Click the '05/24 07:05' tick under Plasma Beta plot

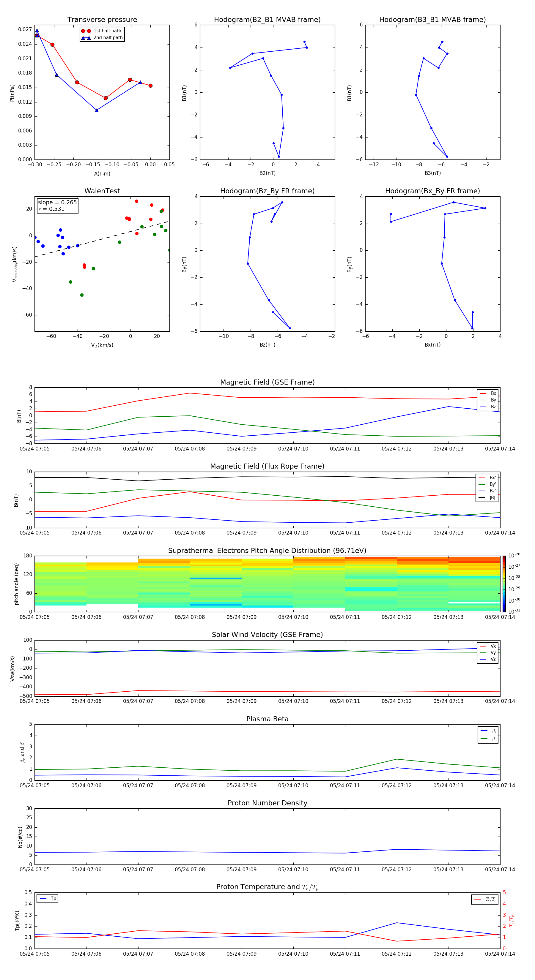(35, 785)
